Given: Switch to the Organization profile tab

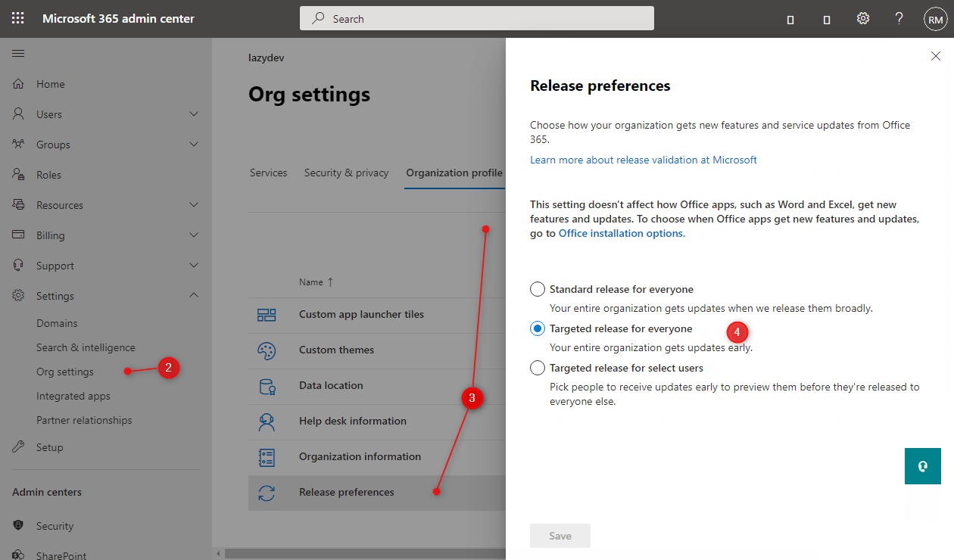Looking at the screenshot, I should click(454, 173).
